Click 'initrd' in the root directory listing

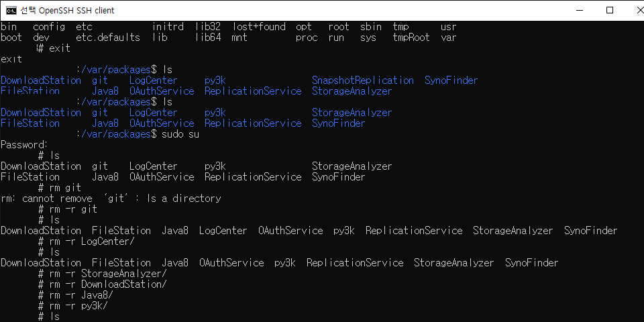(168, 27)
